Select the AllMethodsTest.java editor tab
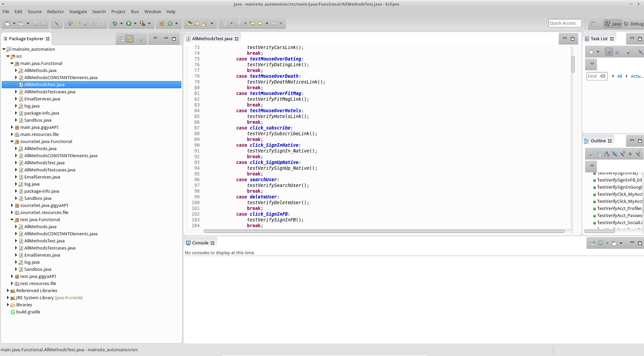 click(212, 39)
